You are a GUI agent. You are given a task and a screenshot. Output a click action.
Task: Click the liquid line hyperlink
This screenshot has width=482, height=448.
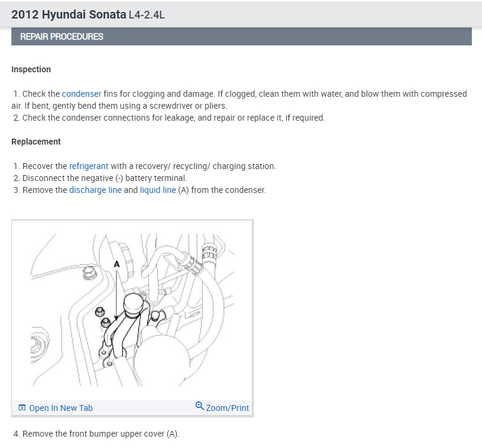click(158, 190)
